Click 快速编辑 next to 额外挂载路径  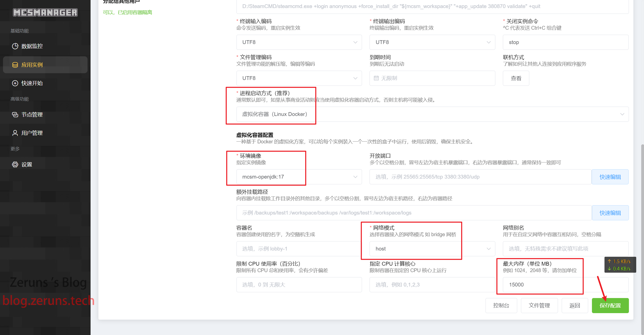coord(610,213)
